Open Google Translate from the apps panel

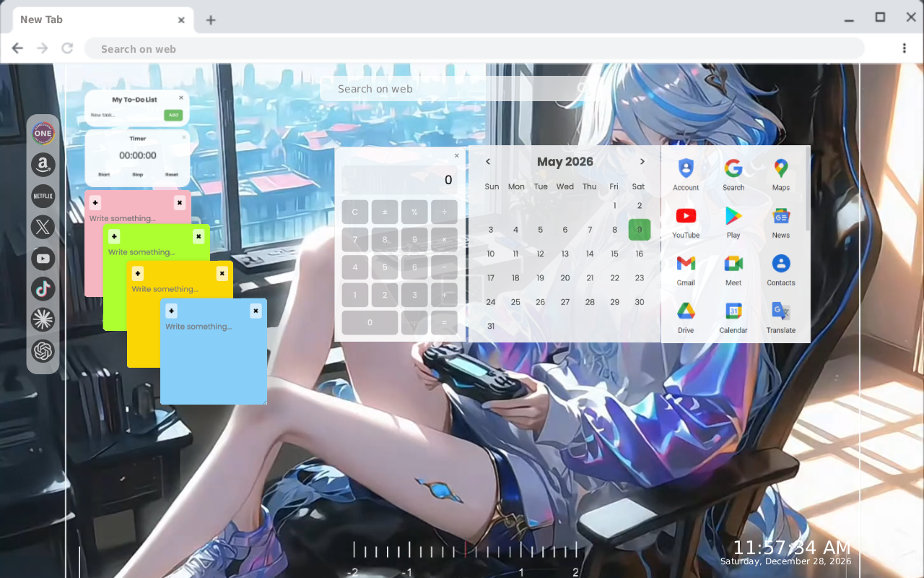point(780,317)
